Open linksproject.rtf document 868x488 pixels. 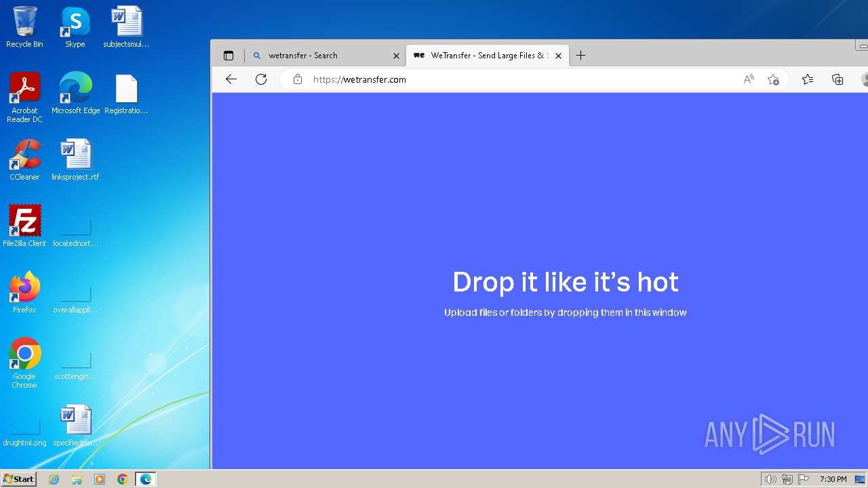(75, 160)
